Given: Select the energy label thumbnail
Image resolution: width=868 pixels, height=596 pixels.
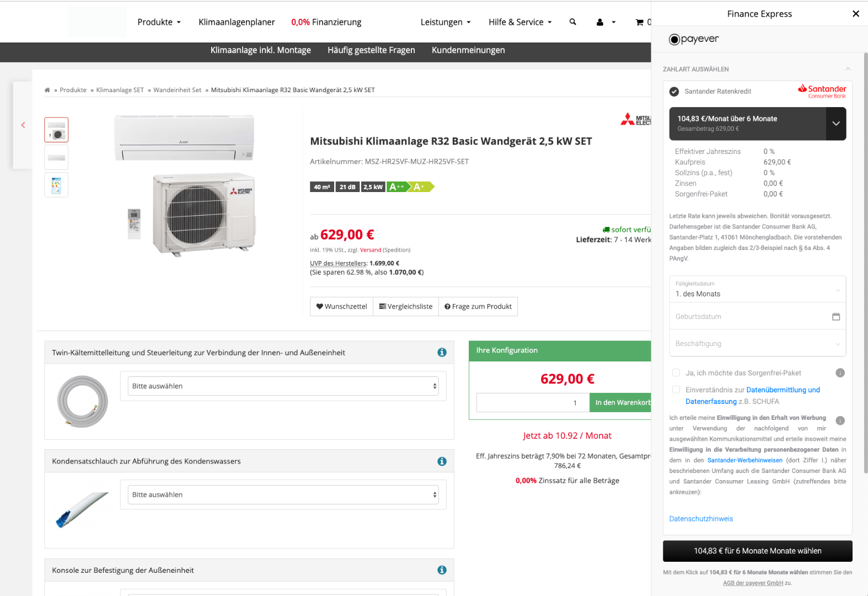Looking at the screenshot, I should click(x=56, y=185).
